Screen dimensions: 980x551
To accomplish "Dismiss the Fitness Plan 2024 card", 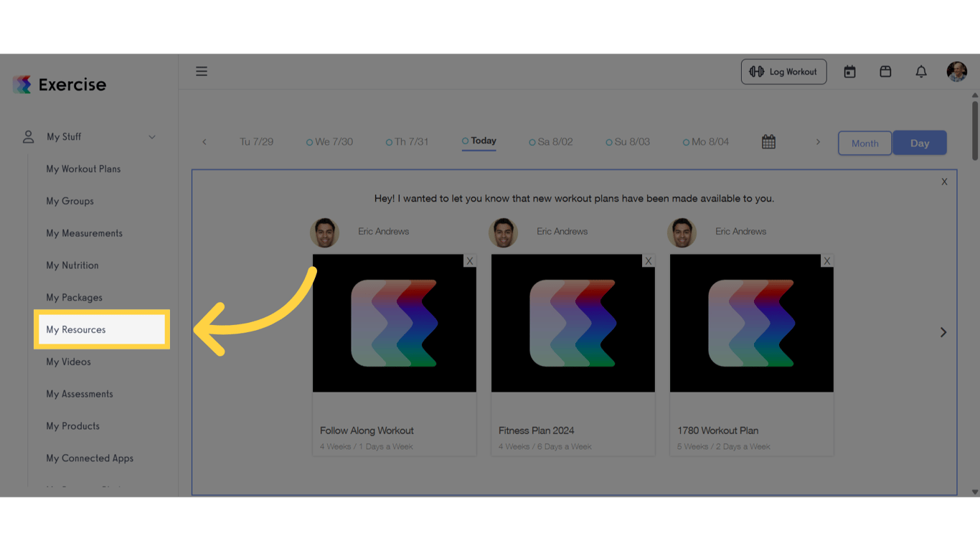I will tap(649, 261).
